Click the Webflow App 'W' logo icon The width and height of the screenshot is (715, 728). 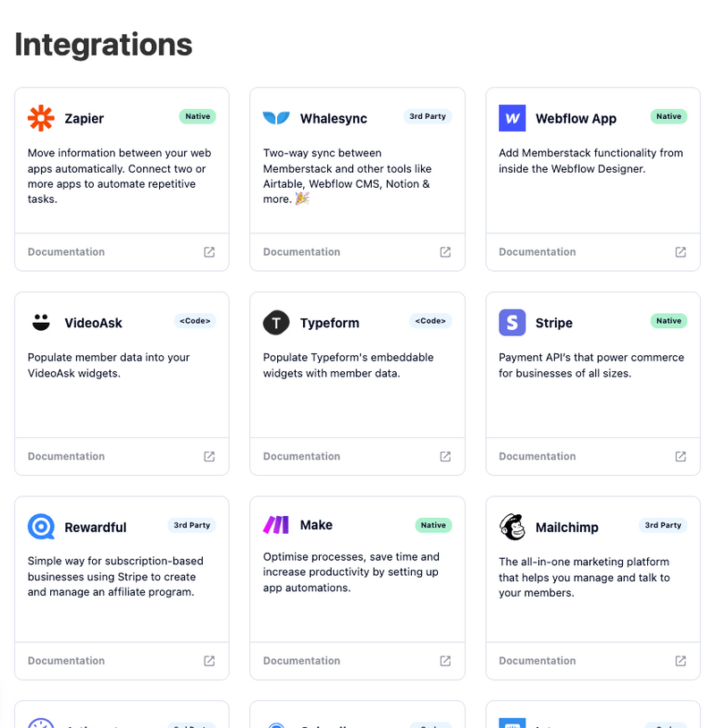click(512, 117)
